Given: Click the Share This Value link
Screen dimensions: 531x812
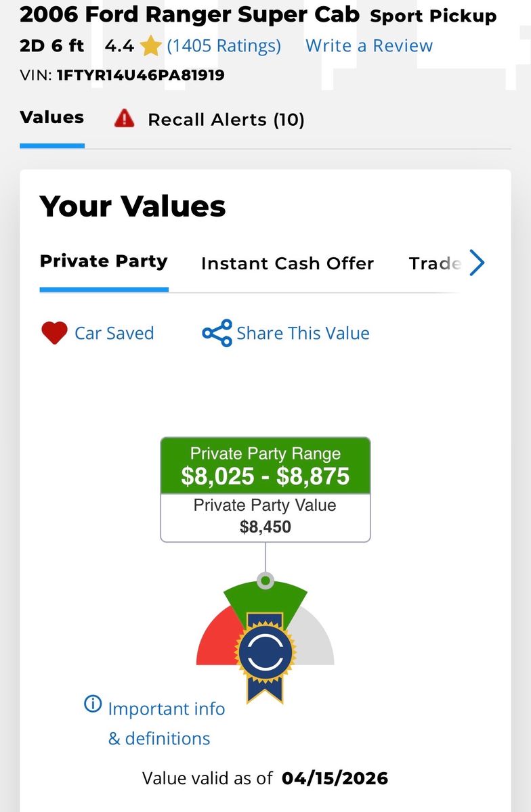Looking at the screenshot, I should (x=303, y=333).
